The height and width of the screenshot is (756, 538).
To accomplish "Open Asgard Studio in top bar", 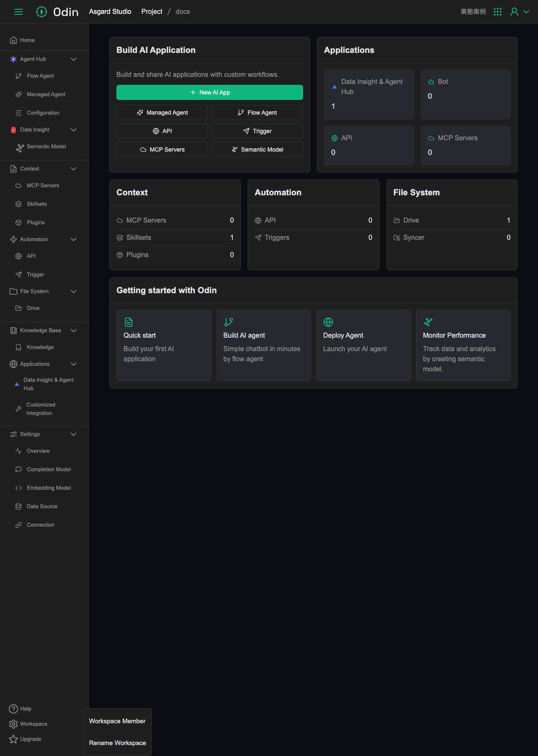I will 110,12.
